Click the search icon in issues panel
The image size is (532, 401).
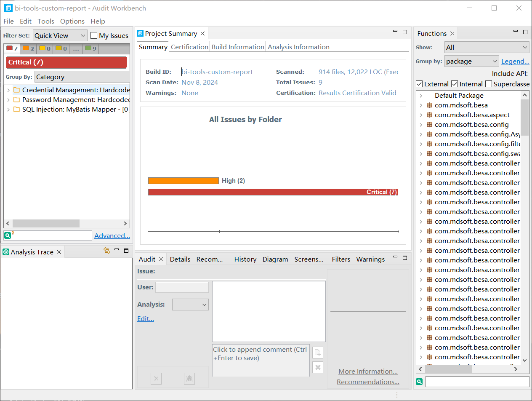coord(8,235)
